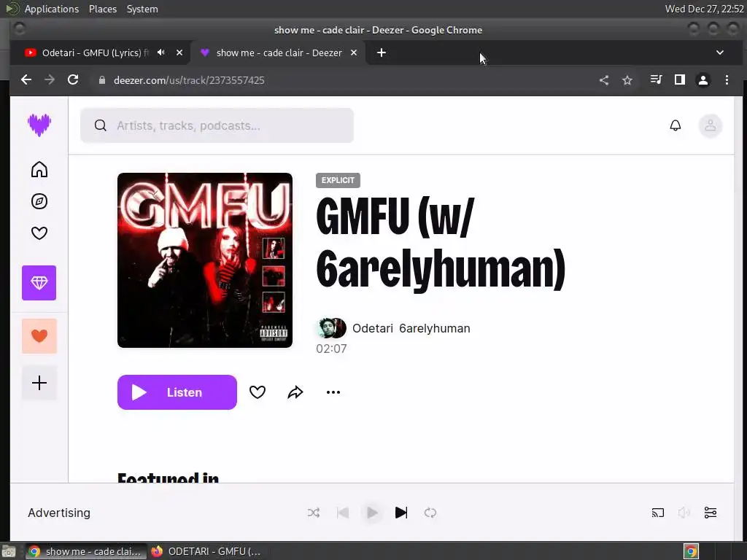Open the orange heart Flow tile
This screenshot has width=747, height=560.
39,336
